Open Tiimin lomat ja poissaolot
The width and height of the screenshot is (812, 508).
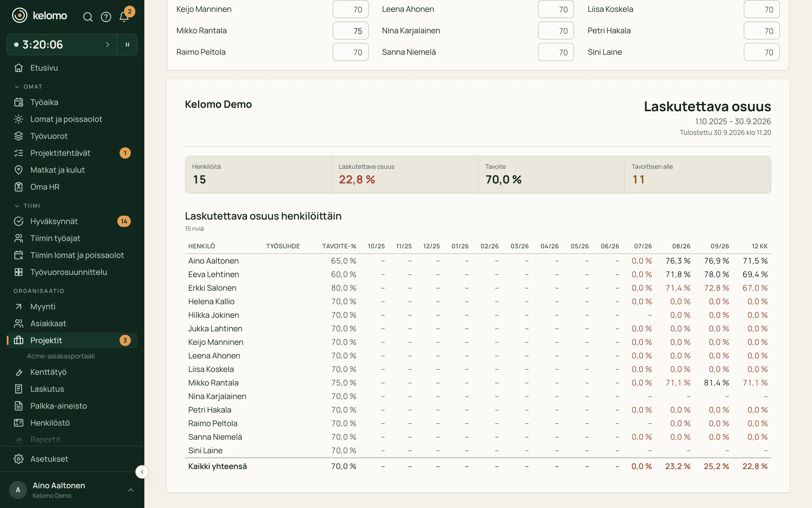[x=72, y=255]
